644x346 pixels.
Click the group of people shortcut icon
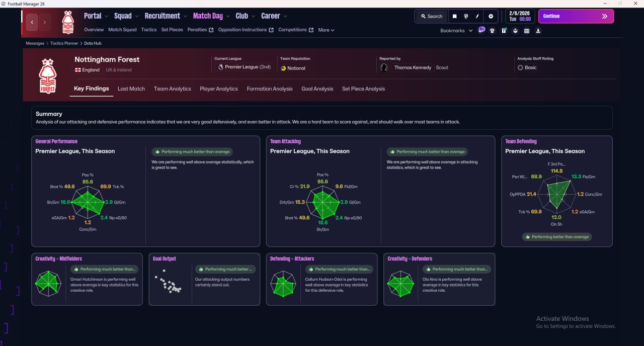coord(515,31)
